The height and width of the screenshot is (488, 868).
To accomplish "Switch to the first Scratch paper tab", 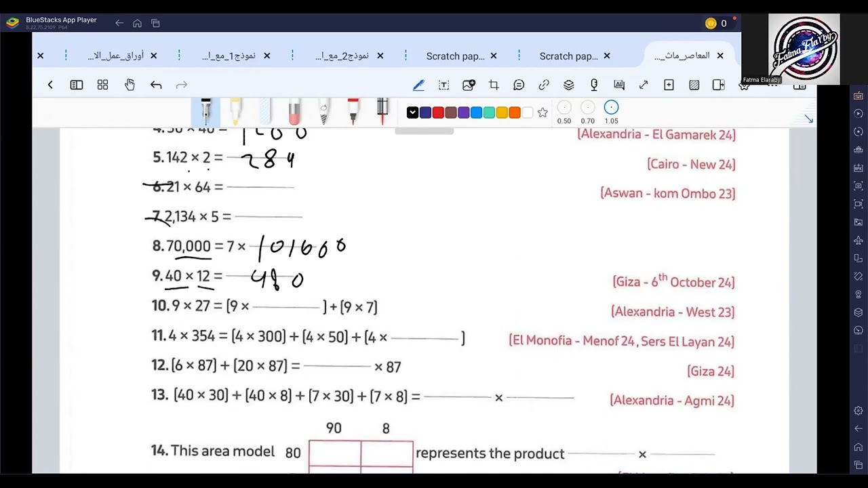I will click(455, 56).
